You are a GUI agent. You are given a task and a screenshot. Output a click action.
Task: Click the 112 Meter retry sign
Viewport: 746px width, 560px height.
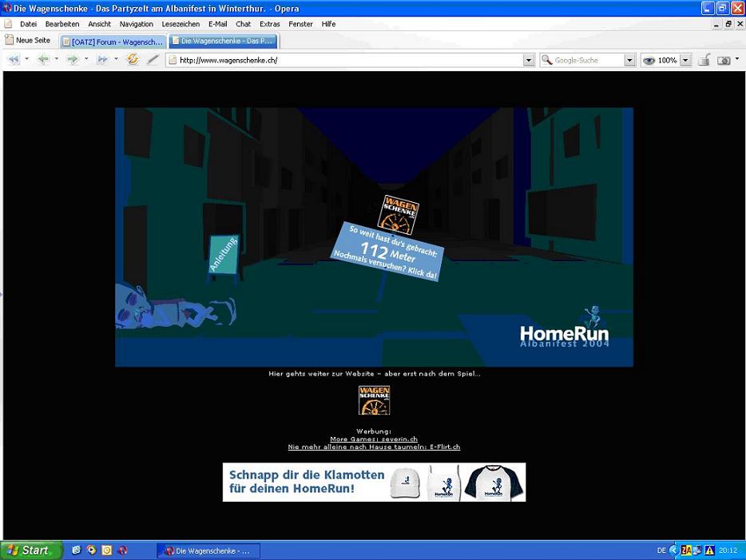(387, 251)
